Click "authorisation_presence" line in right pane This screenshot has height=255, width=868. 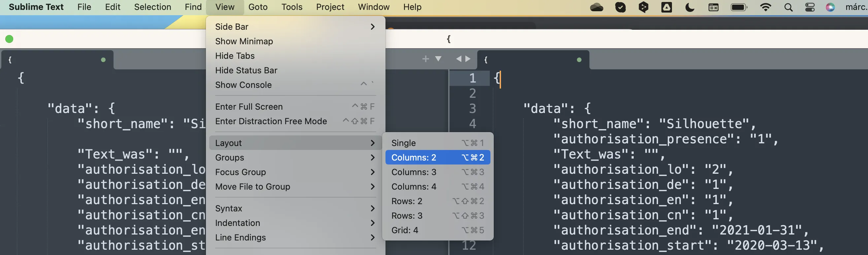(x=666, y=139)
